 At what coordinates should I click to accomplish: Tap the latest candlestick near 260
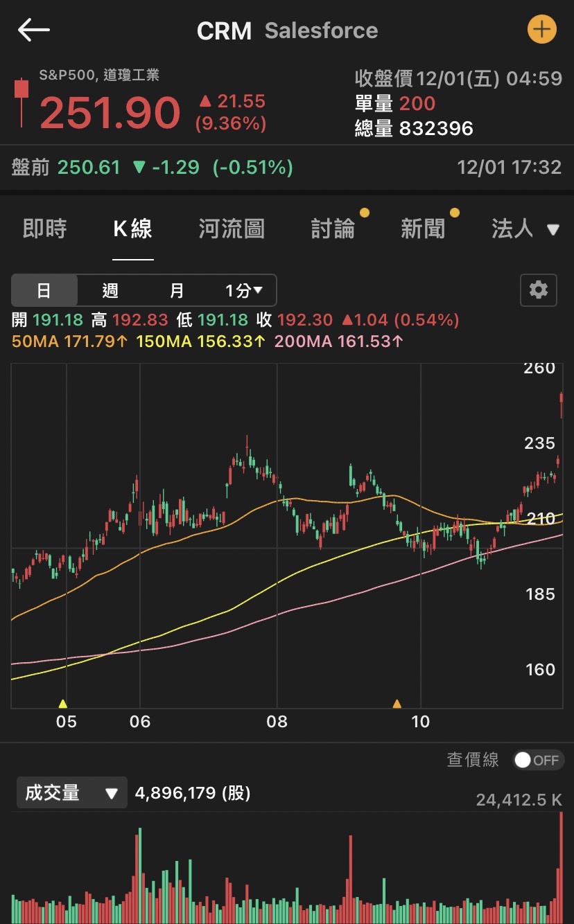pos(562,405)
